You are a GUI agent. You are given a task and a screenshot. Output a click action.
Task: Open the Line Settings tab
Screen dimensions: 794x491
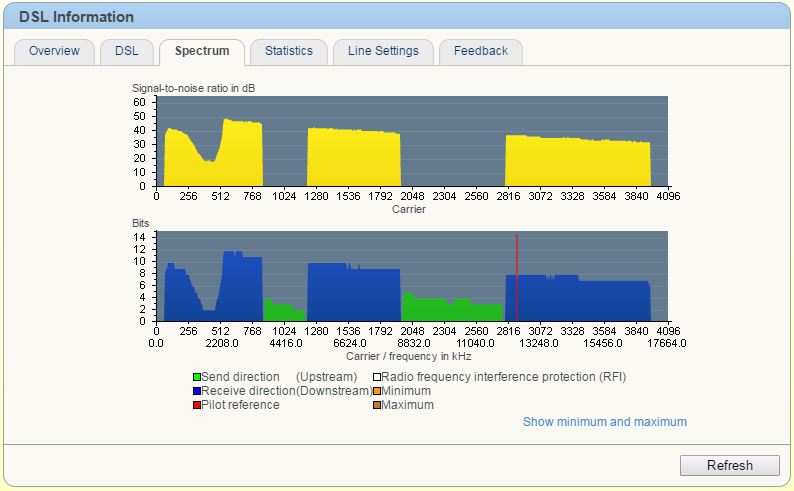[383, 51]
